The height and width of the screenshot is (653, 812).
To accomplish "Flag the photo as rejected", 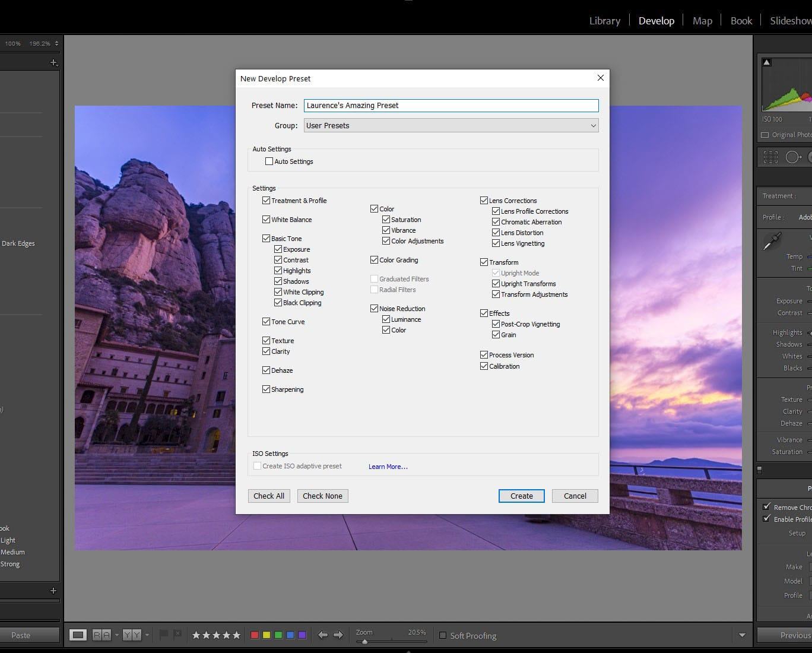I will click(x=177, y=634).
